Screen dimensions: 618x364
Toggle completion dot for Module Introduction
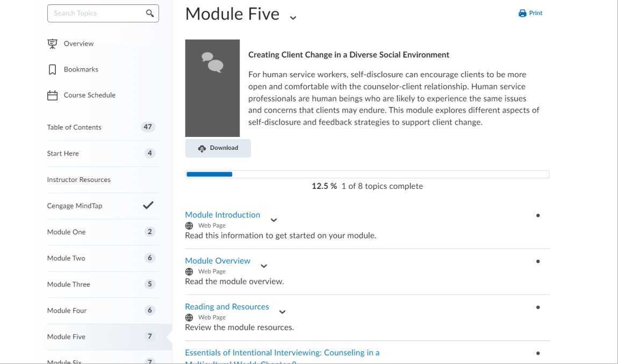tap(538, 215)
